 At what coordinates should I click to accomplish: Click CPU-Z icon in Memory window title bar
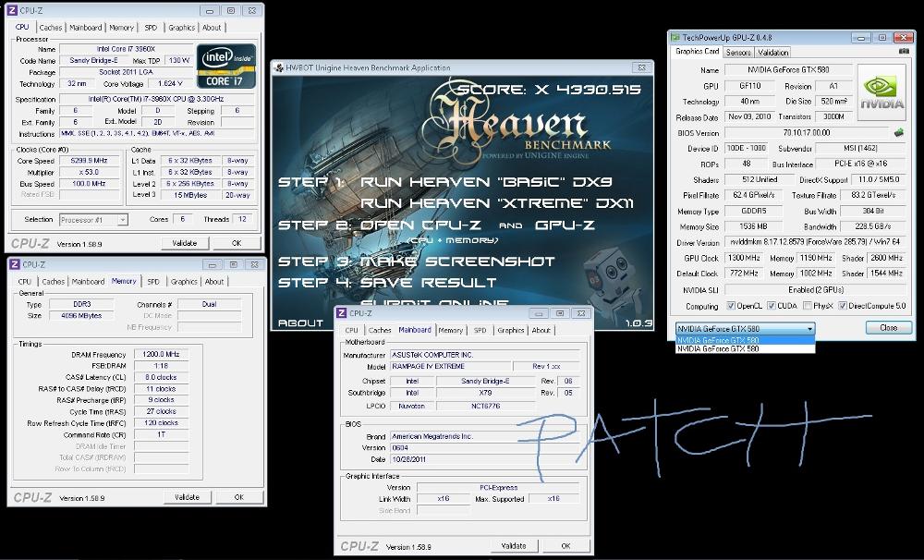15,264
